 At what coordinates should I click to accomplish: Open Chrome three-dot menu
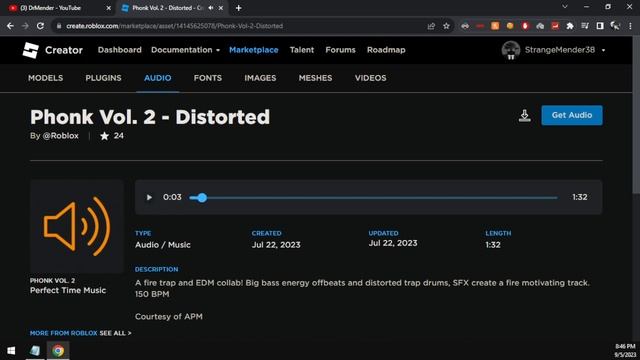click(x=630, y=26)
